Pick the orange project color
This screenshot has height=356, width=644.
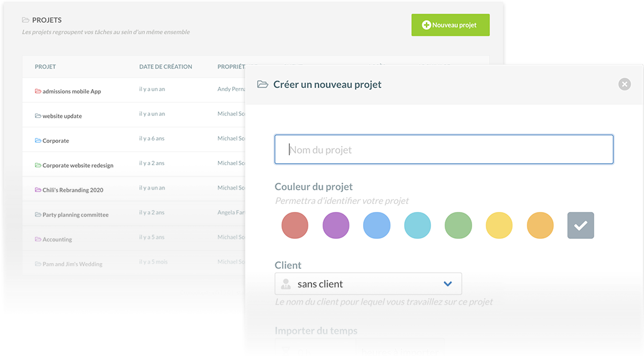tap(540, 225)
